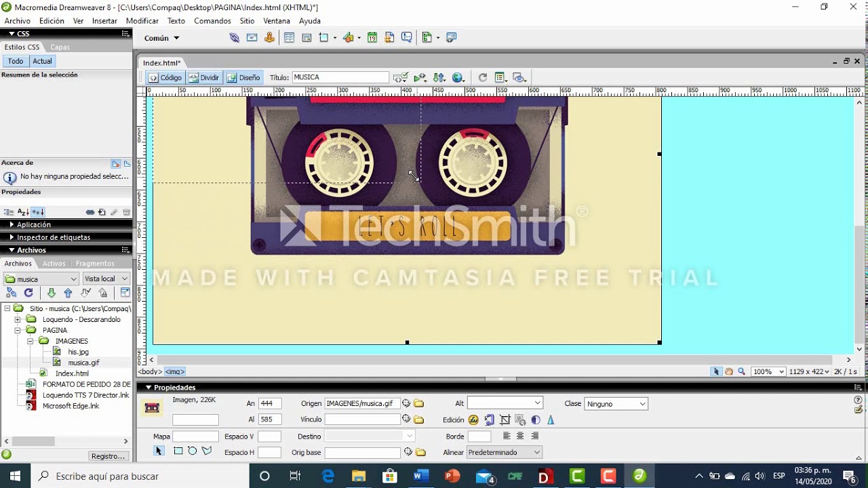
Task: Click the Sharpen image tool
Action: click(551, 420)
